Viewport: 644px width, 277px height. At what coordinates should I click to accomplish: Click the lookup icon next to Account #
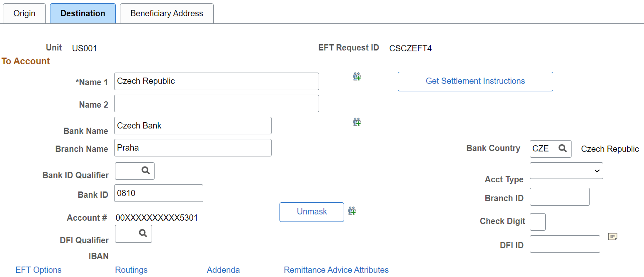point(352,211)
